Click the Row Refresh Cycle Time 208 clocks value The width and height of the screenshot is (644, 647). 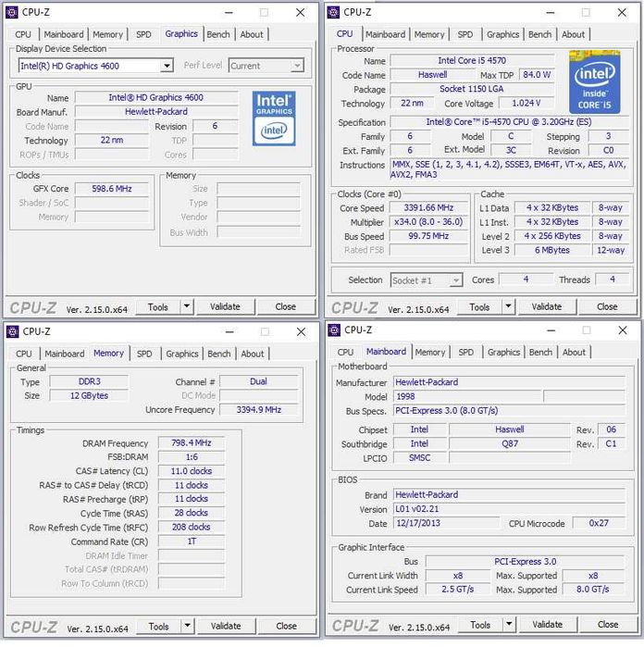click(x=192, y=527)
